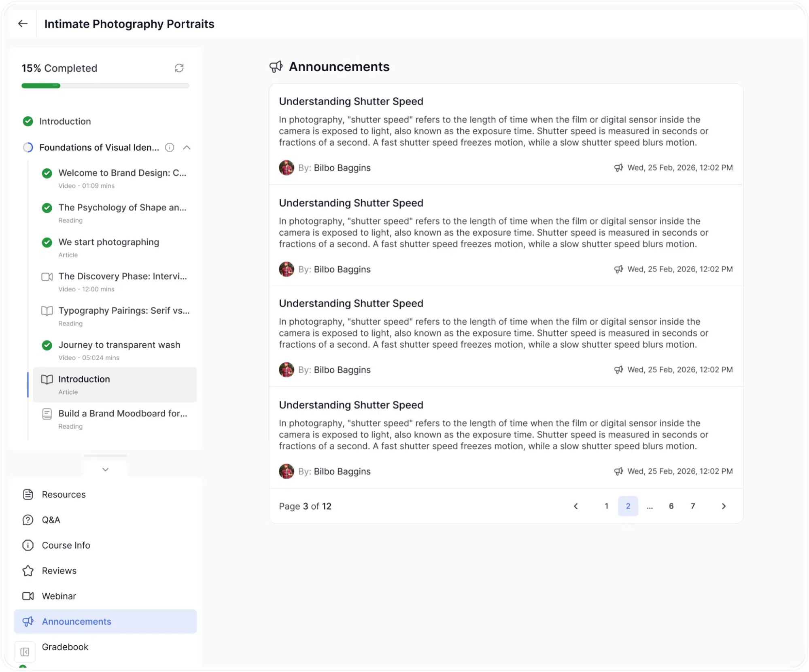Collapse the sidebar with the panel toggle icon
Image resolution: width=809 pixels, height=672 pixels.
25,652
